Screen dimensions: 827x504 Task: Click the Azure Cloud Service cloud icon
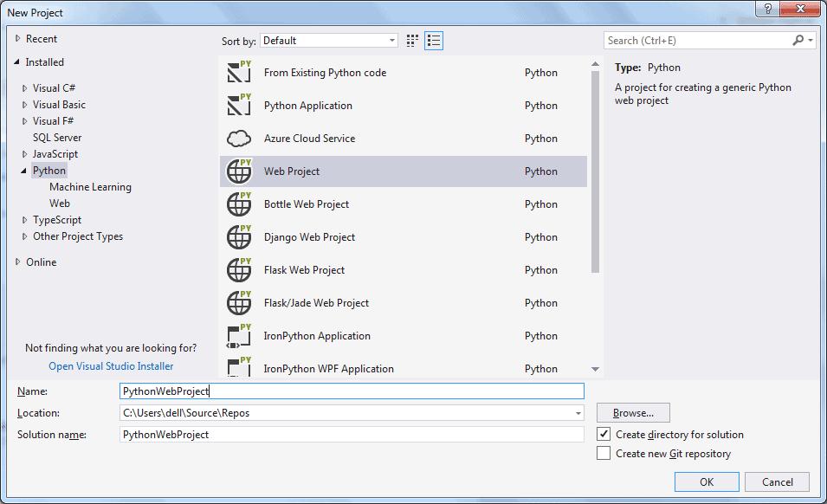tap(239, 139)
